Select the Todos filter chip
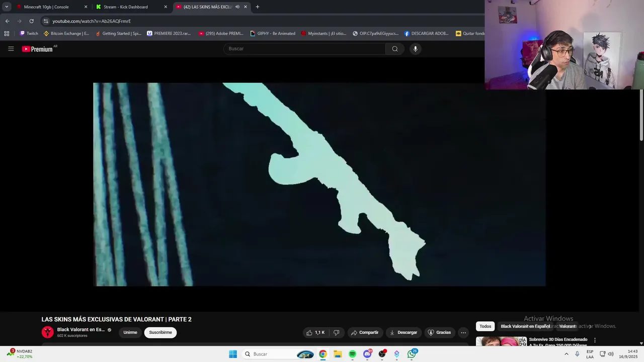This screenshot has height=362, width=644. click(486, 326)
